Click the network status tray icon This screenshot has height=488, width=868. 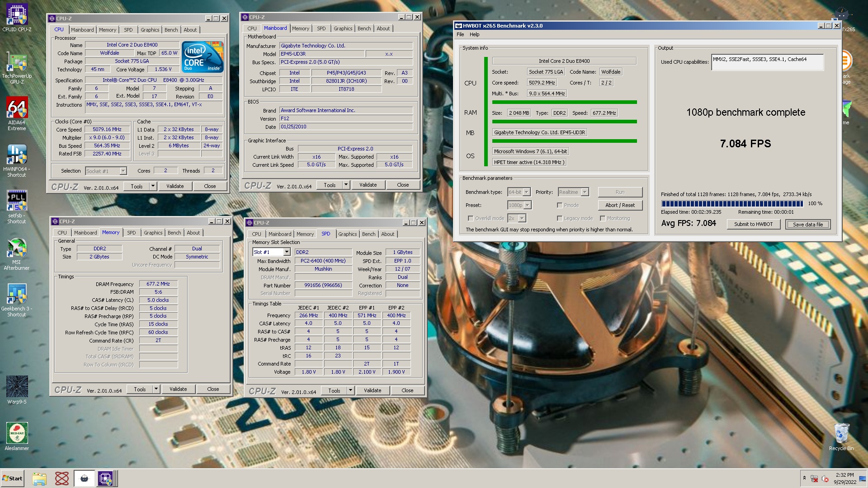(x=814, y=479)
